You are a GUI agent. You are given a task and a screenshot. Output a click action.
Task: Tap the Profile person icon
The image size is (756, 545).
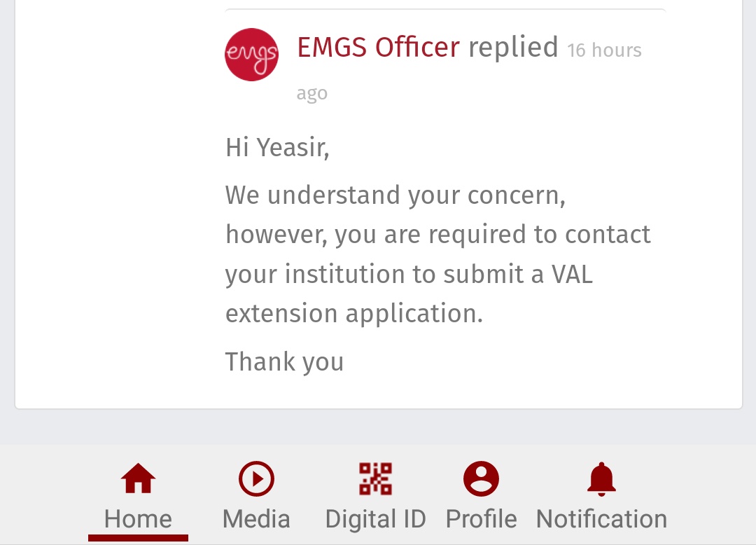[482, 480]
